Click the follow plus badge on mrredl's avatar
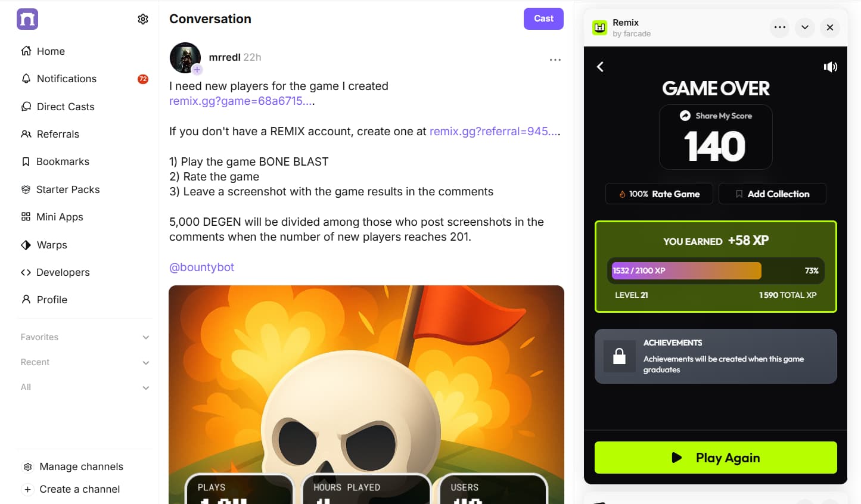 click(x=197, y=70)
